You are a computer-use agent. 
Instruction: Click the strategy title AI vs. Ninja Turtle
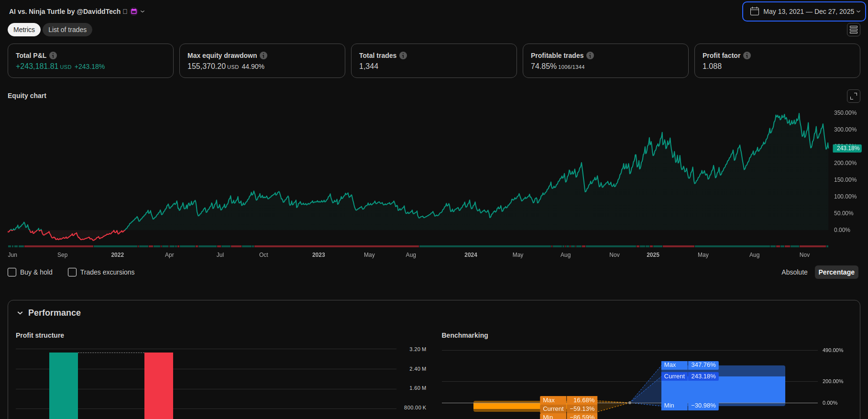pyautogui.click(x=65, y=11)
